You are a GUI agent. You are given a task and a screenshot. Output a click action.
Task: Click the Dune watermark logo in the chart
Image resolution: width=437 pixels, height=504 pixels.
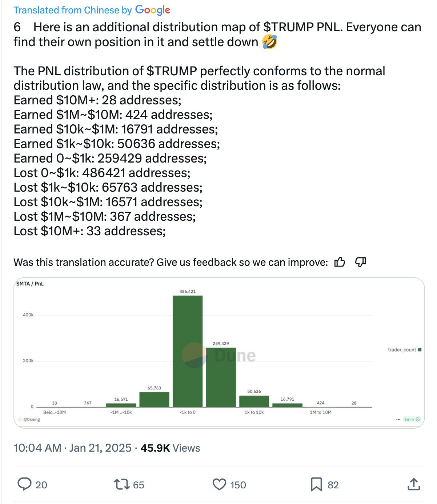pos(219,355)
